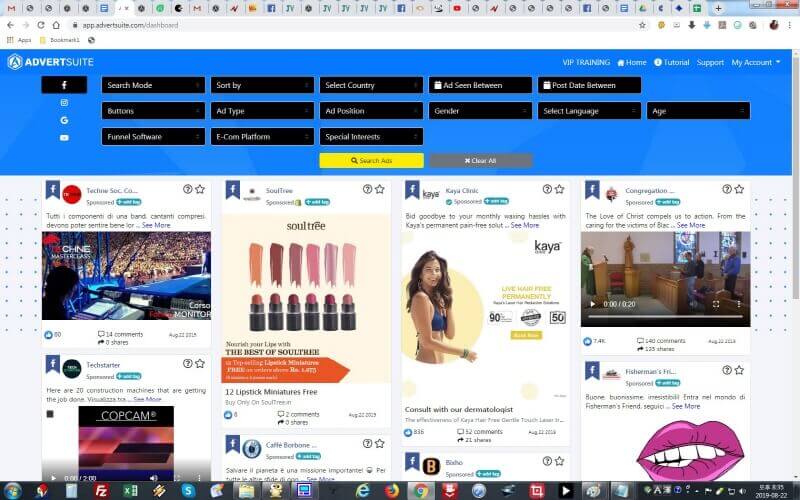Open help icon on Fisherman's Fri... ad
This screenshot has width=800, height=500.
pos(727,370)
